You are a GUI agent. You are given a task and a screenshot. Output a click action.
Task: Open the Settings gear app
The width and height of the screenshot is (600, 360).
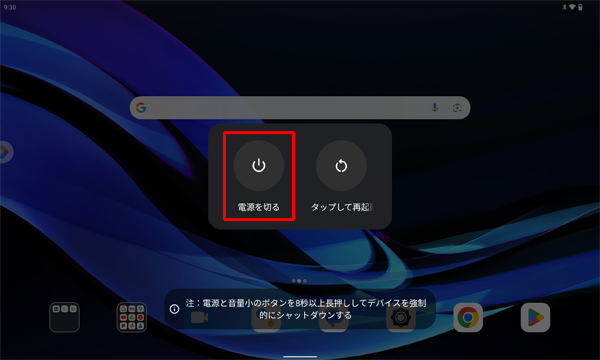coord(401,317)
